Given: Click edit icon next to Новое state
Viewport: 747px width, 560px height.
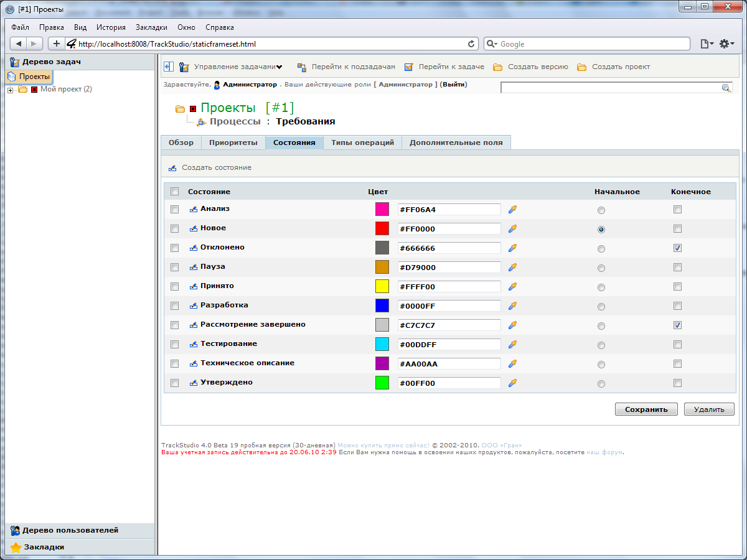Looking at the screenshot, I should pos(193,228).
